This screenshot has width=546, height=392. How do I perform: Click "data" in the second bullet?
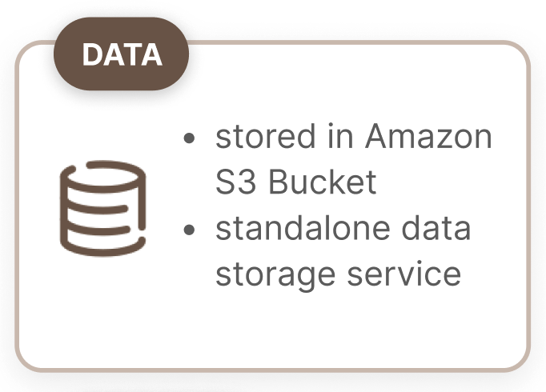click(x=439, y=229)
